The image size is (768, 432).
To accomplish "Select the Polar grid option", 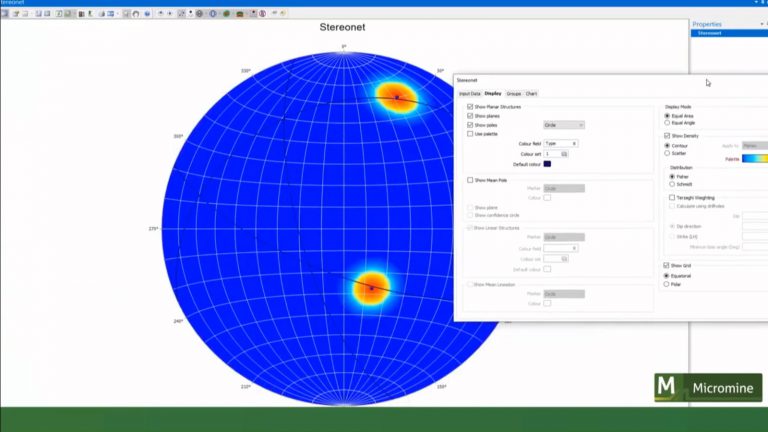I will click(x=667, y=284).
